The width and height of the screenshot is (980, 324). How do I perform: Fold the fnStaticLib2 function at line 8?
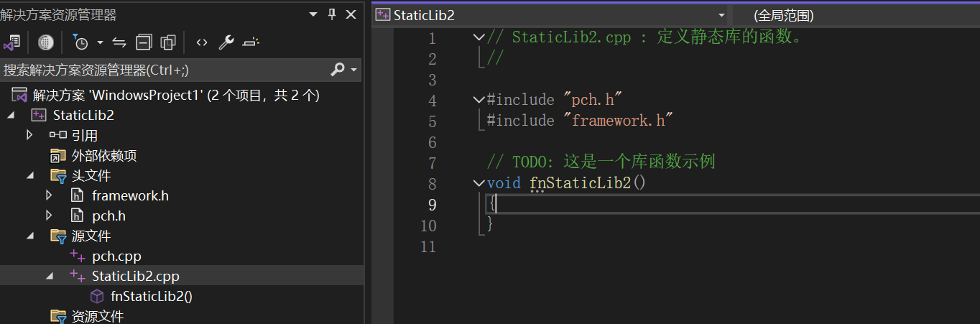479,183
